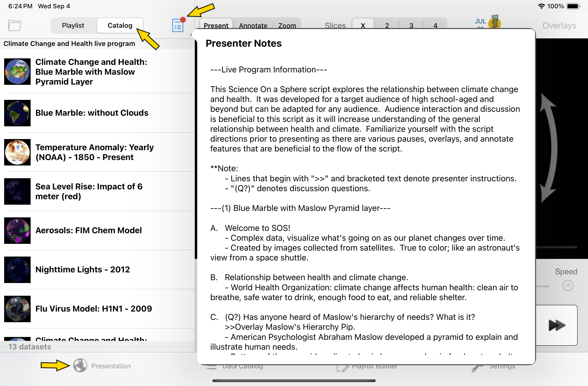Open the Overlays panel icon
The width and height of the screenshot is (588, 386).
coord(559,25)
